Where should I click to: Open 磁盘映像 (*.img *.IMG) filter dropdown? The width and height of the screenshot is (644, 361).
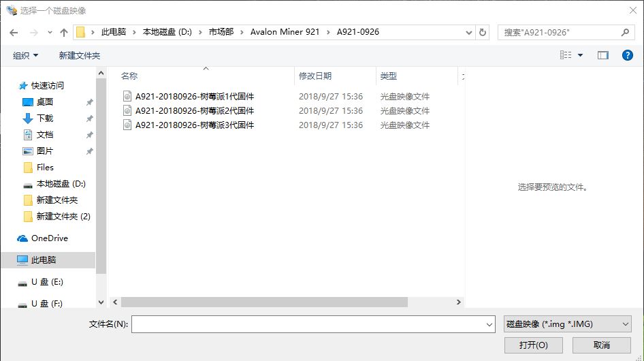[x=568, y=324]
